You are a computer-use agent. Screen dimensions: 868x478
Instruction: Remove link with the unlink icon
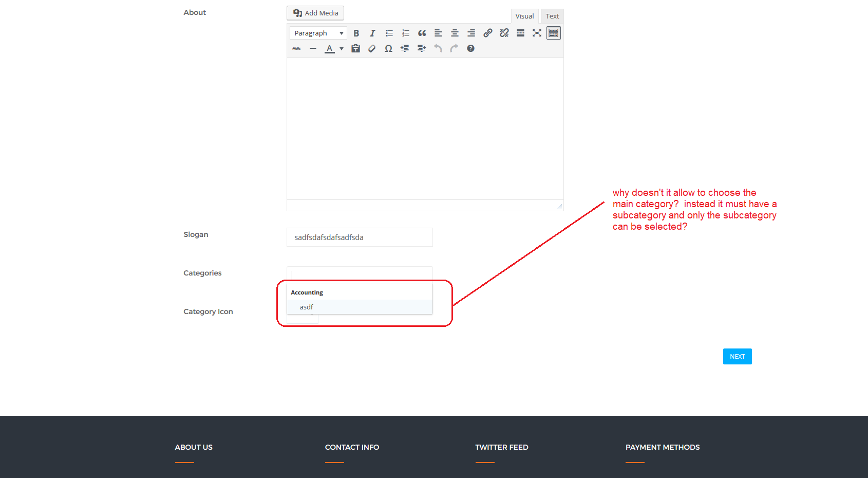coord(504,33)
